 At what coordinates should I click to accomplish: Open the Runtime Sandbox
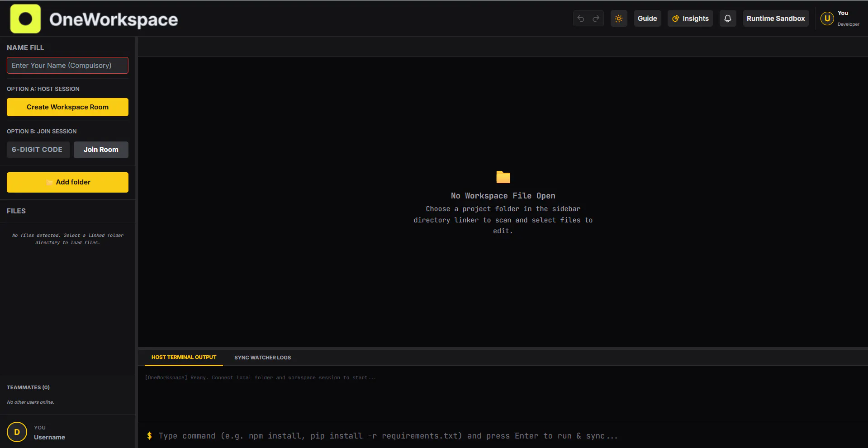pyautogui.click(x=776, y=19)
